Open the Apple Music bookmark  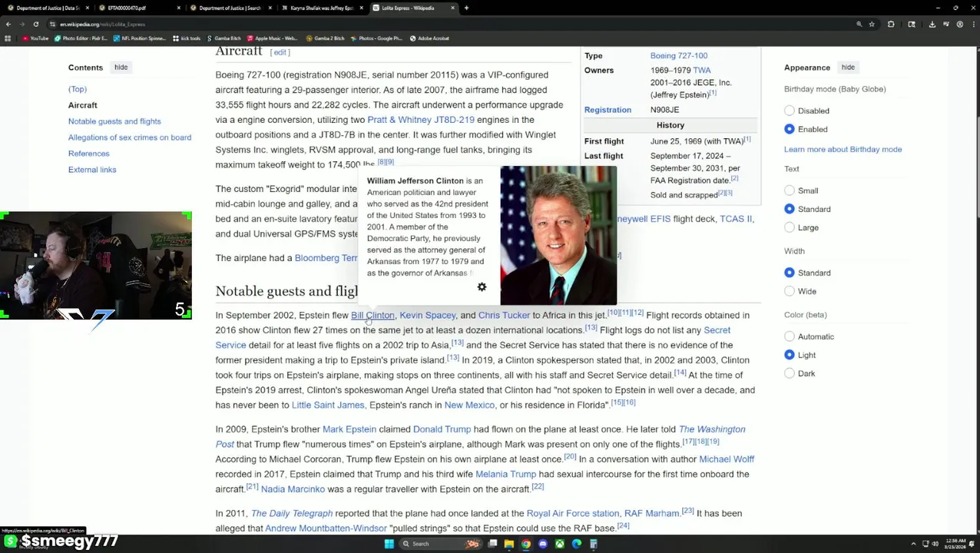coord(271,38)
